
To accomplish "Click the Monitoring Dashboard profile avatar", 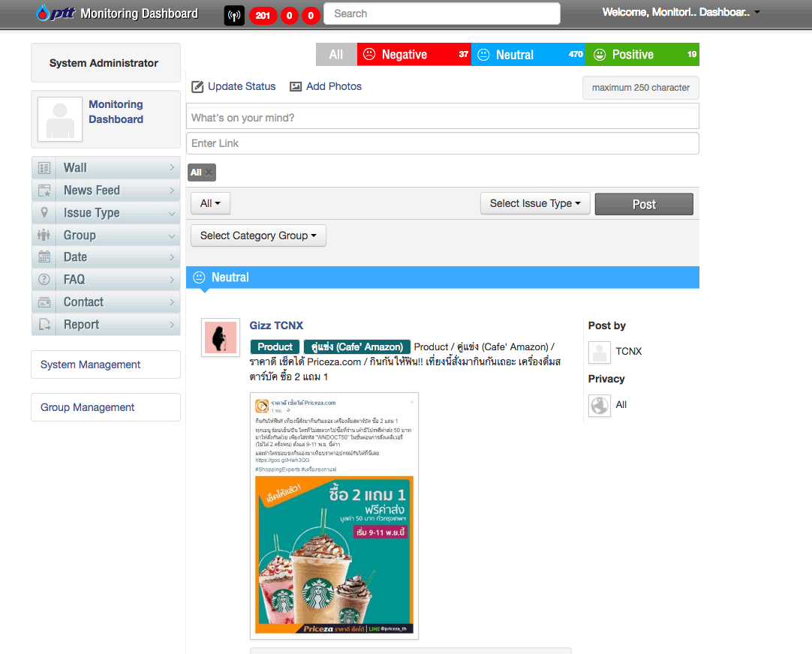I will pos(60,119).
